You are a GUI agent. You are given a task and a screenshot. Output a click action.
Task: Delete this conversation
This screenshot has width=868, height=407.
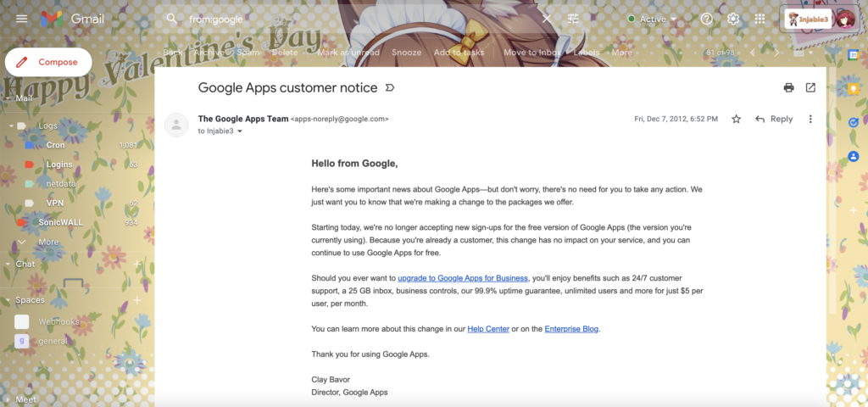pos(285,53)
